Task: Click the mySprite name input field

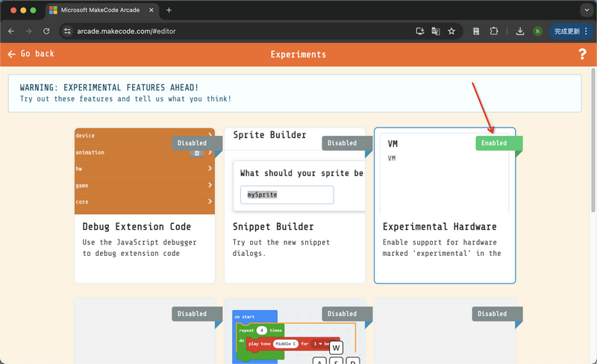Action: click(287, 195)
